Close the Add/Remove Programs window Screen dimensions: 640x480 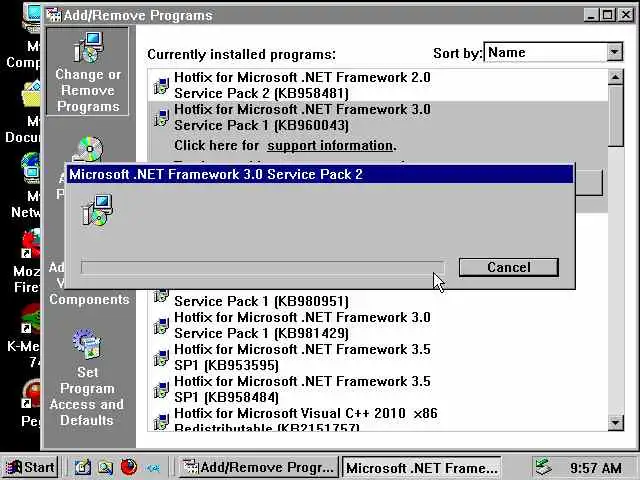point(626,15)
